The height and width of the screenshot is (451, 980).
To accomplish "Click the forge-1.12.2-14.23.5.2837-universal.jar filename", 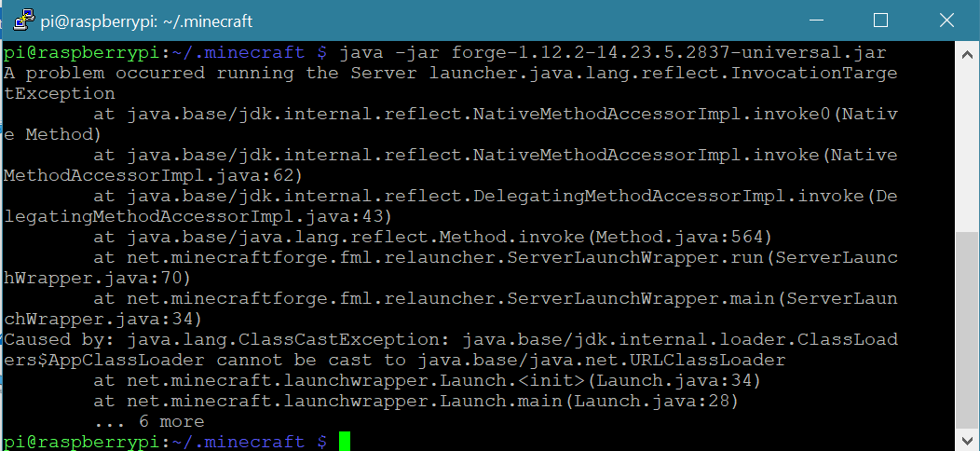I will [669, 52].
